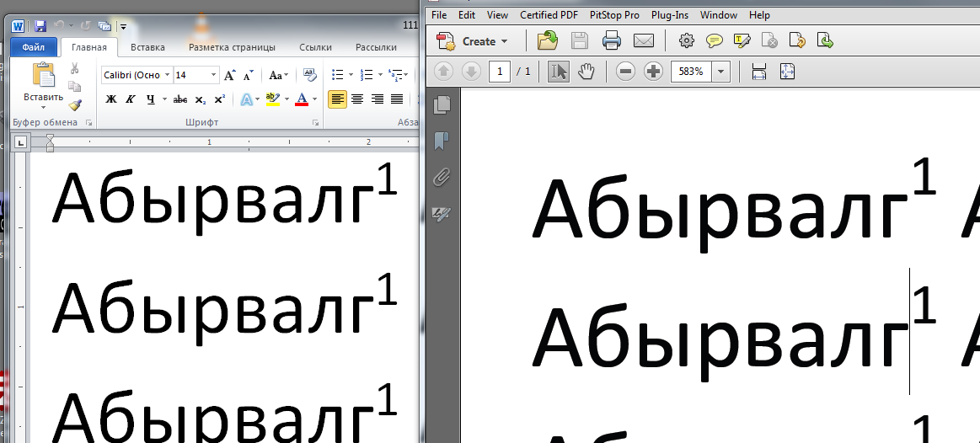This screenshot has width=980, height=443.
Task: Open the font size 14 dropdown
Action: 213,75
